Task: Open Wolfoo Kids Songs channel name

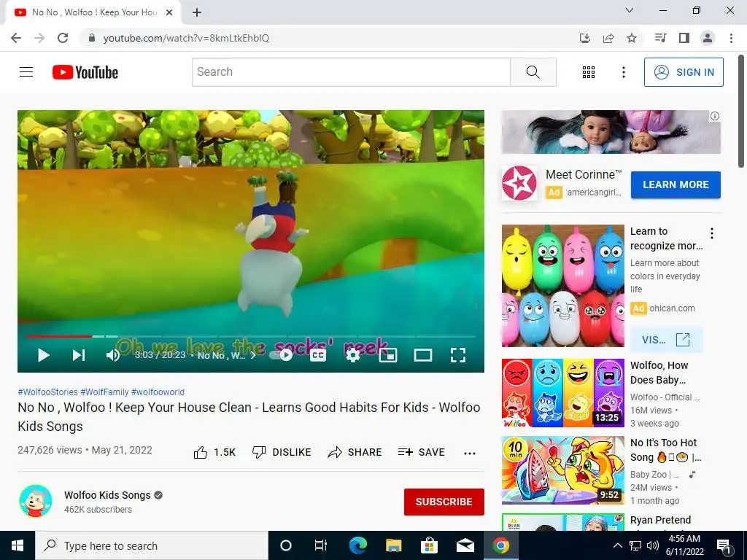Action: pos(107,495)
